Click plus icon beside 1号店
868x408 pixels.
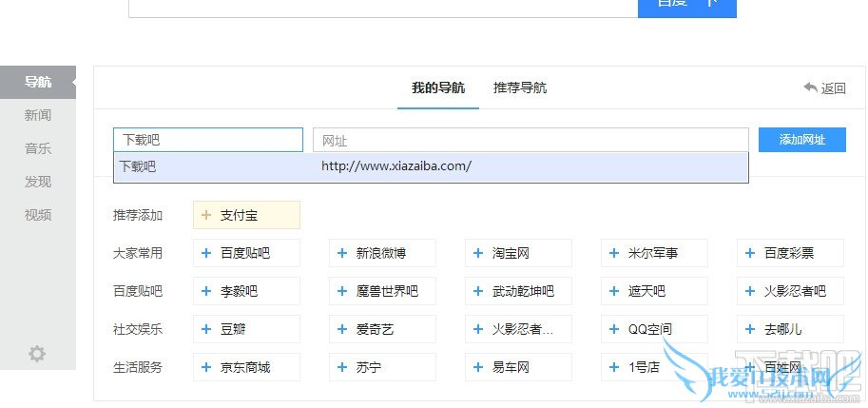614,367
